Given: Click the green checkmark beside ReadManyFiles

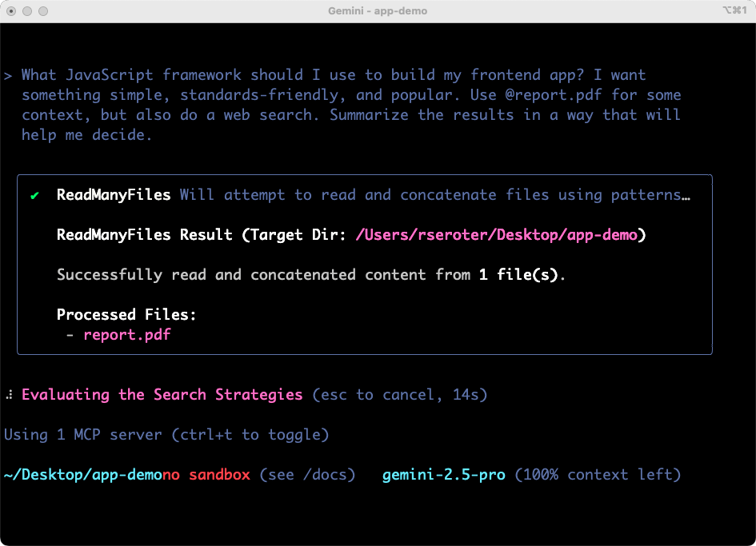Looking at the screenshot, I should point(34,196).
